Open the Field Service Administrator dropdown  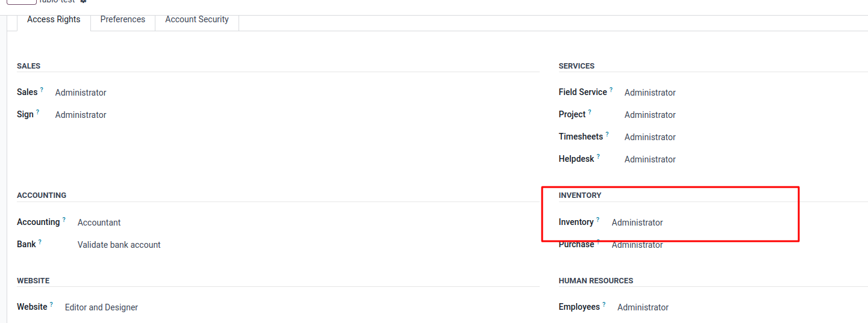point(650,93)
